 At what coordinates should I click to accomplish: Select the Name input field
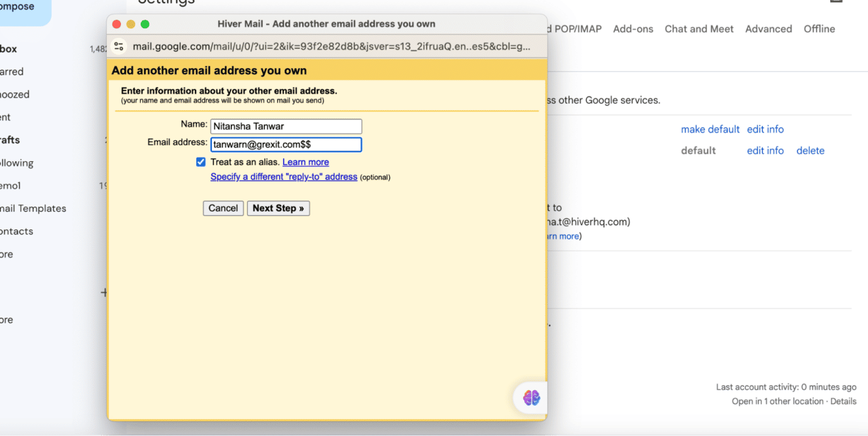point(285,126)
